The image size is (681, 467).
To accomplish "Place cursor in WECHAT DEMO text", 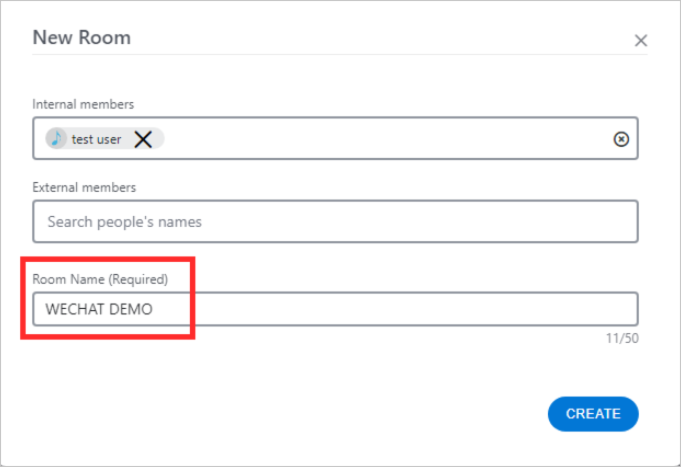I will click(99, 309).
